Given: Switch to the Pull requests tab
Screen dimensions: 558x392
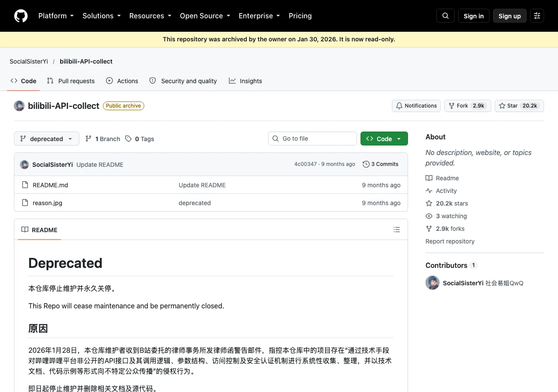Looking at the screenshot, I should [71, 81].
